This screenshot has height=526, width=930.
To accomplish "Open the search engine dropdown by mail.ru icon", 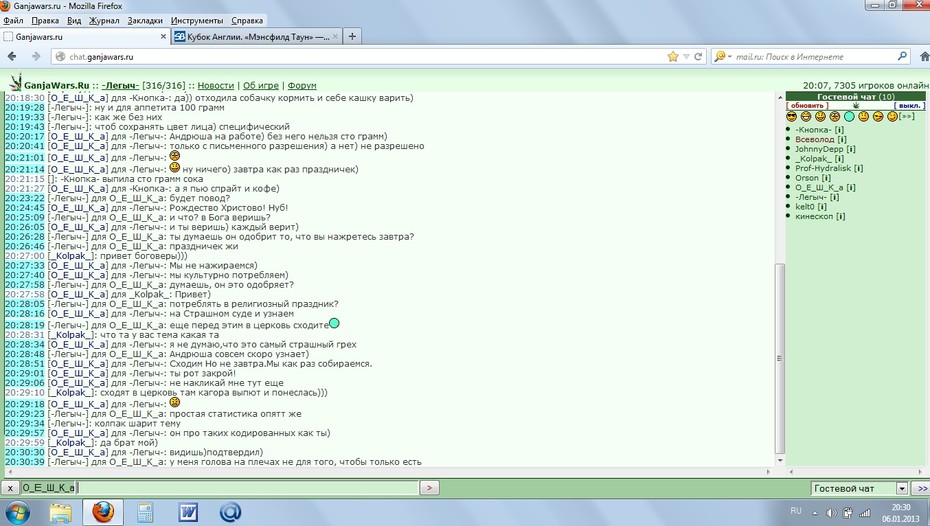I will pyautogui.click(x=722, y=56).
